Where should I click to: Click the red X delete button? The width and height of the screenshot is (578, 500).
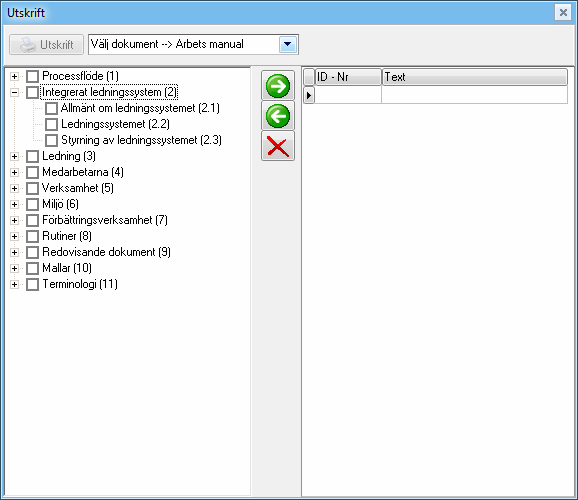point(278,146)
